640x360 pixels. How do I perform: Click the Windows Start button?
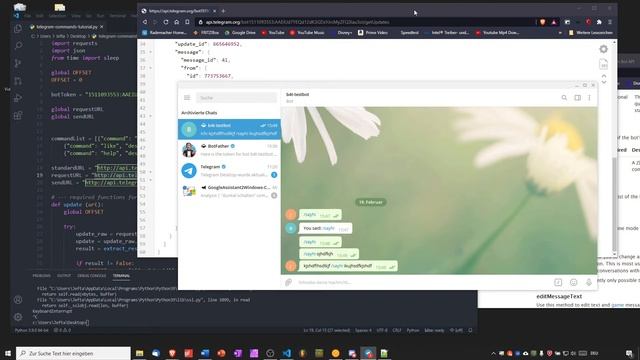8,353
